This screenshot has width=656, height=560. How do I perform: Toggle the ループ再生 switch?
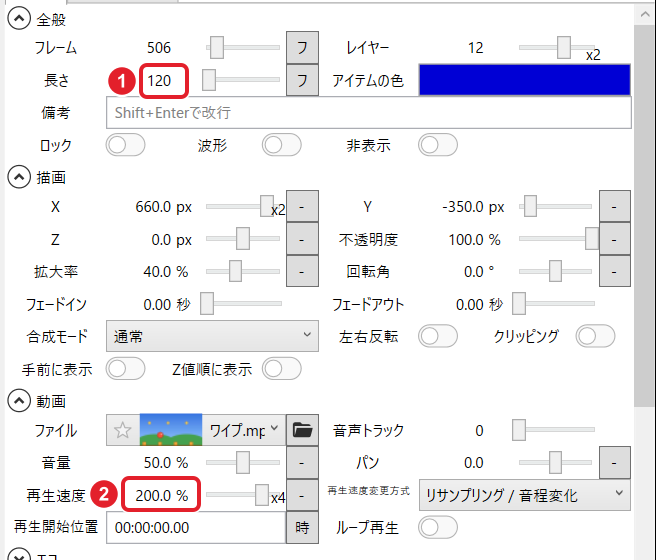[x=438, y=527]
